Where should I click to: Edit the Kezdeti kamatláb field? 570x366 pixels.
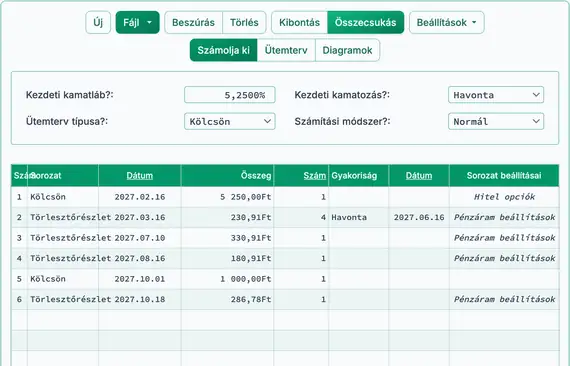[230, 95]
